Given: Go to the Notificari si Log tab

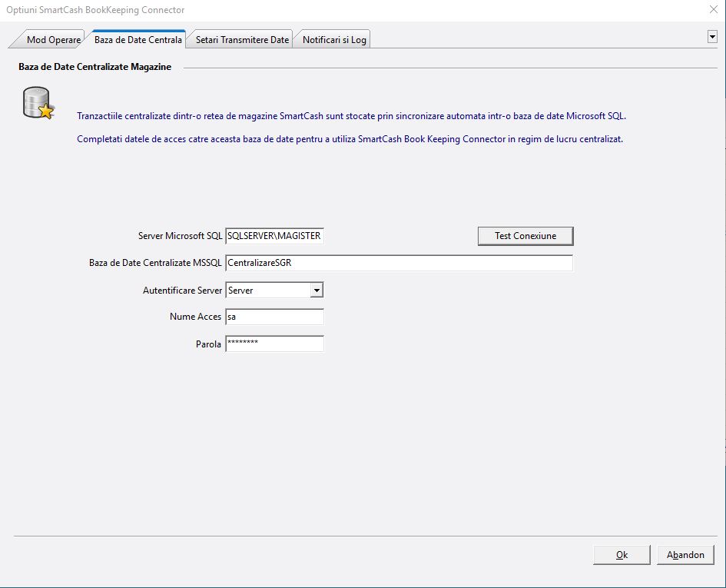Looking at the screenshot, I should tap(334, 40).
